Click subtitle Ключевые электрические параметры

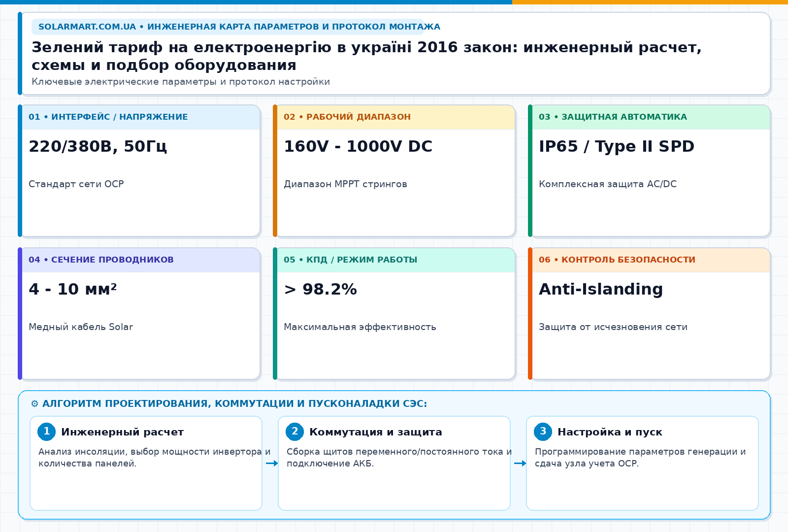click(181, 82)
